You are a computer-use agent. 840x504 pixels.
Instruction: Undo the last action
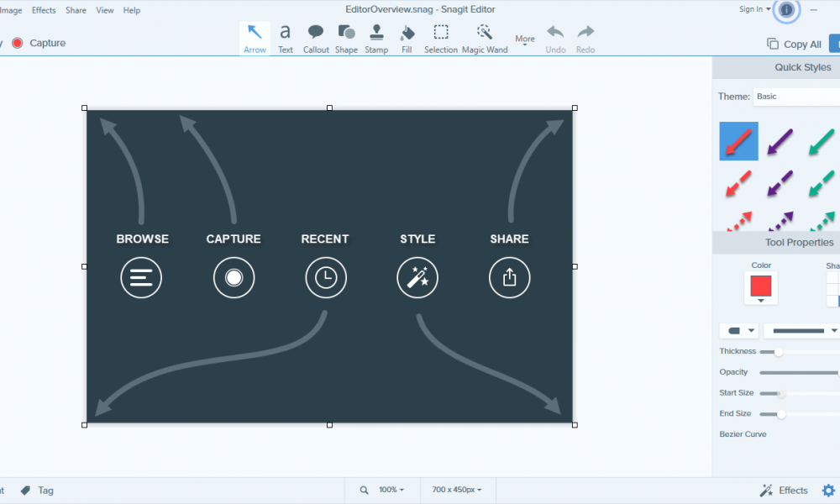pos(555,35)
